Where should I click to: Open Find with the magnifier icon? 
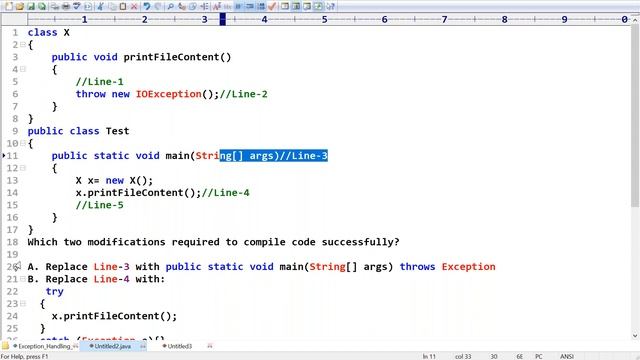[x=170, y=7]
